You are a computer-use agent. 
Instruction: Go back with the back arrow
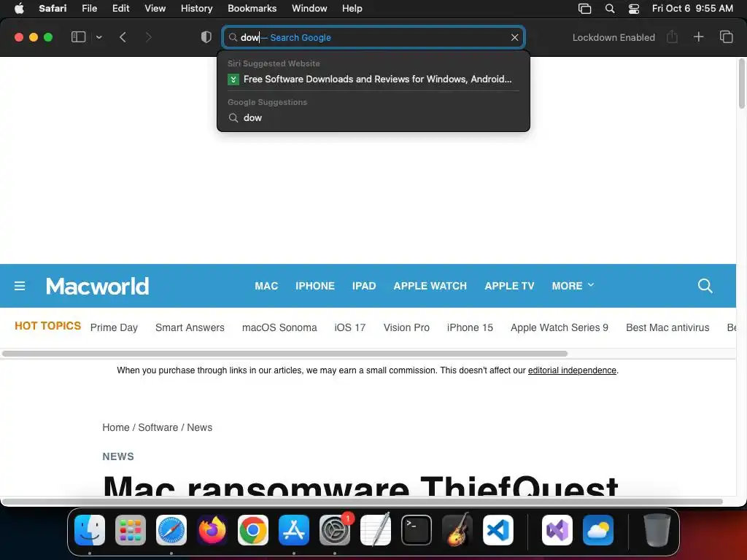click(123, 37)
